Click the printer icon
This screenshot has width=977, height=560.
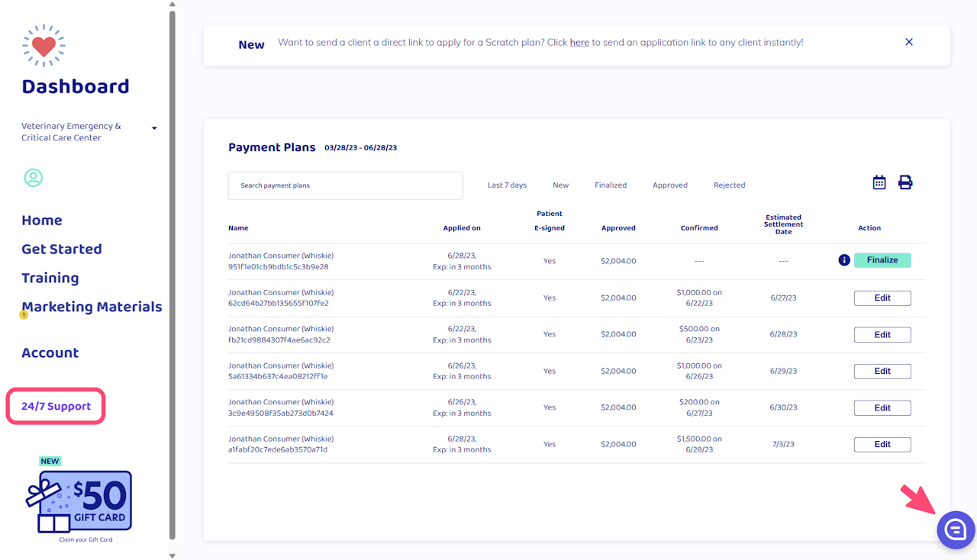(905, 182)
